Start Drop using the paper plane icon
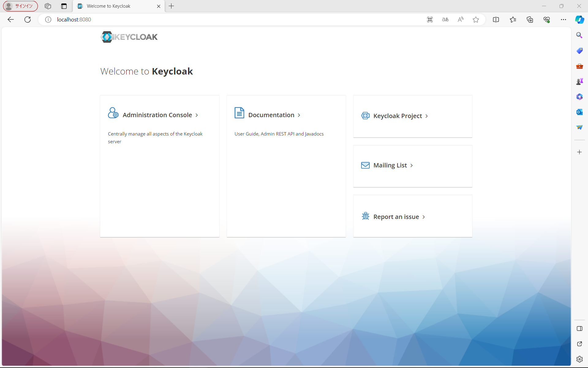Screen dimensions: 588x368 pyautogui.click(x=579, y=127)
